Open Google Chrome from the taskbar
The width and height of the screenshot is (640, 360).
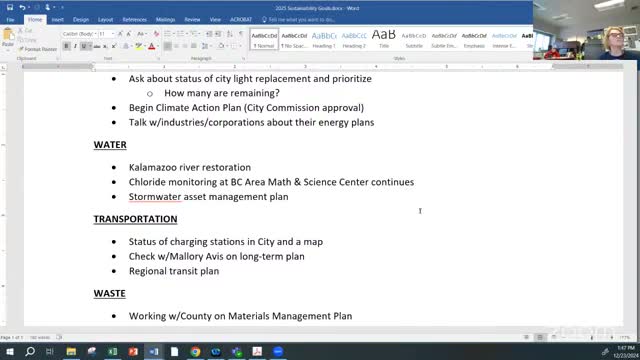pos(195,351)
